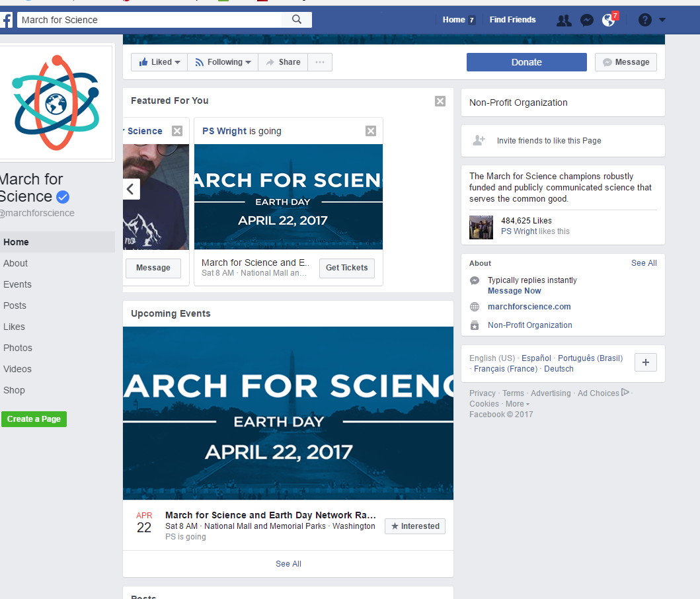Open March for Science and Earth Day event title
Image resolution: width=700 pixels, height=599 pixels.
pyautogui.click(x=270, y=516)
